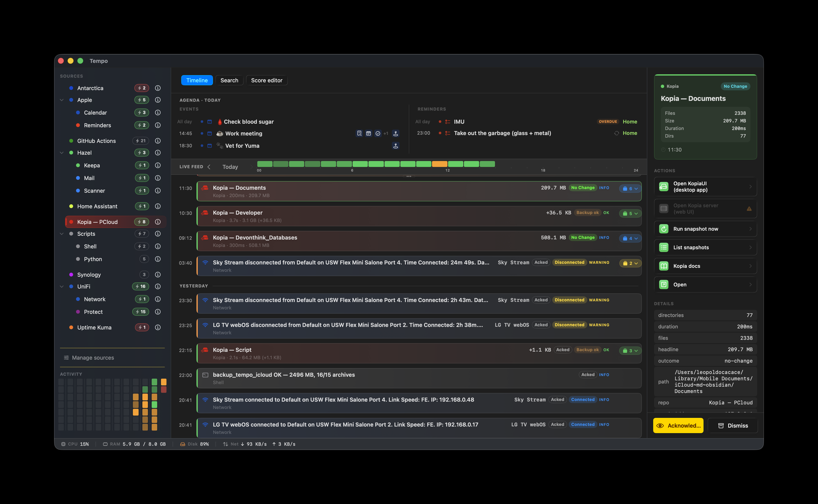818x504 pixels.
Task: Click the CPU icon in status bar
Action: [63, 444]
